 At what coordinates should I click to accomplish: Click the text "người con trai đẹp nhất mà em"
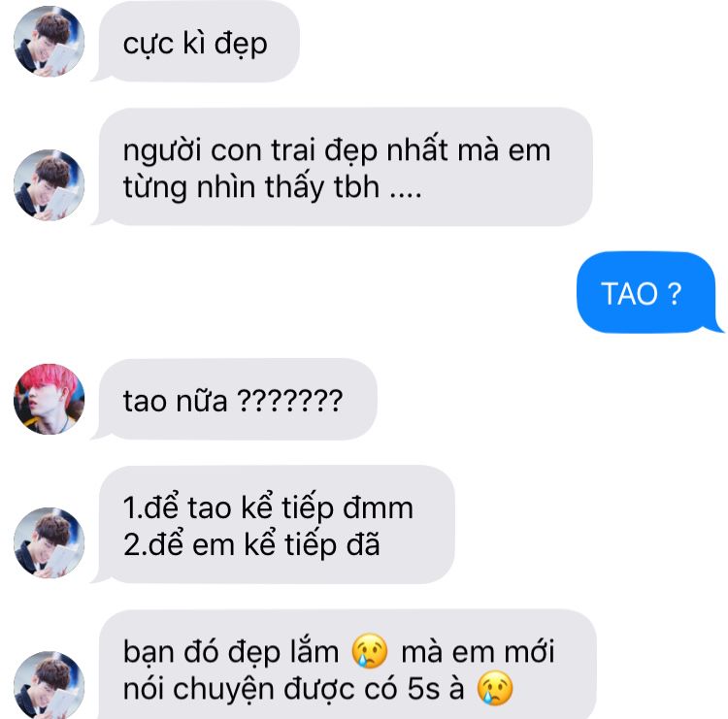tap(337, 150)
